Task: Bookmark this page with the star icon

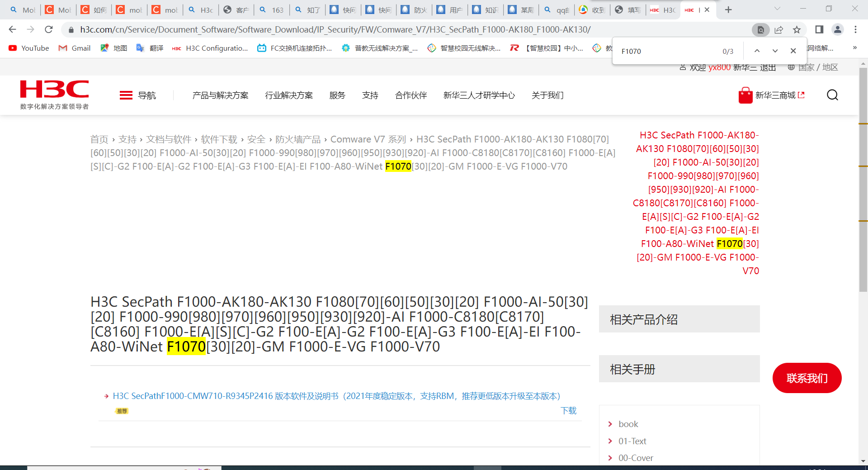Action: [x=797, y=30]
